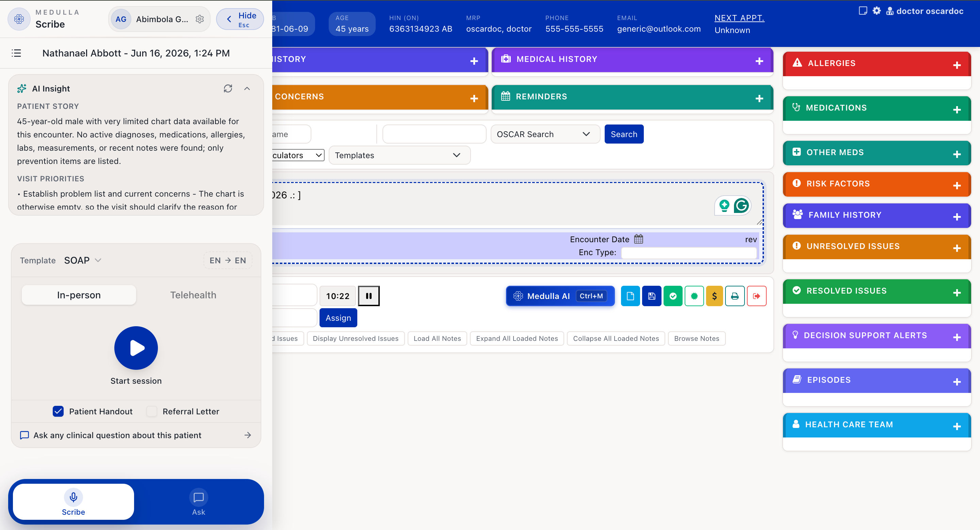Open the Medications panel header
Viewport: 980px width, 530px height.
point(877,108)
